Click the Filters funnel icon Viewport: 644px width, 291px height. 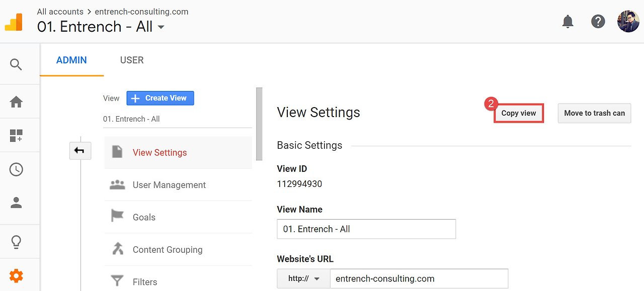point(117,281)
